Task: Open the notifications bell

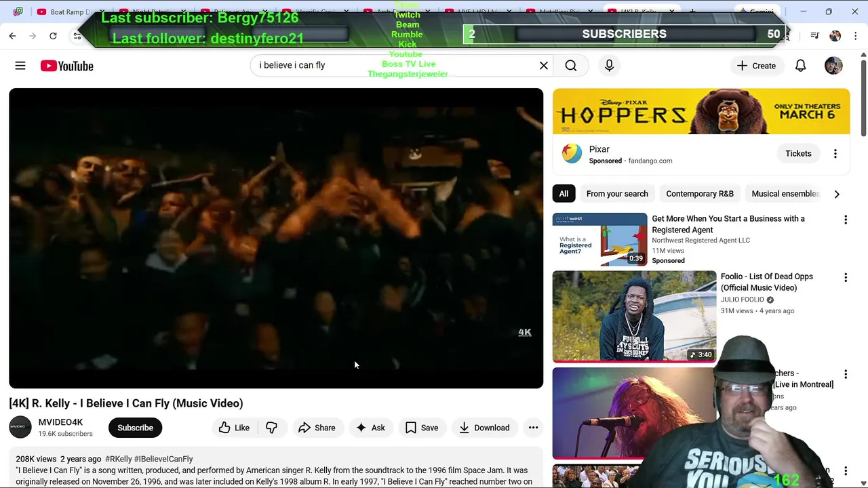Action: click(x=800, y=66)
